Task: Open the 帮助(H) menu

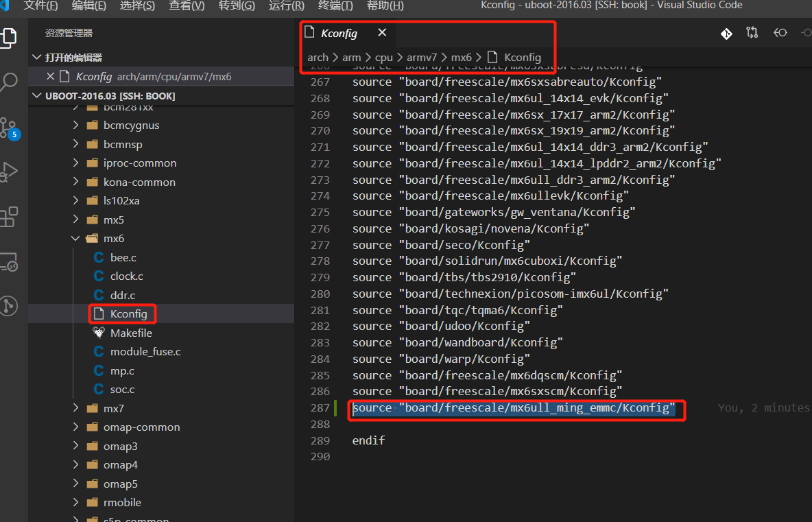Action: 385,5
